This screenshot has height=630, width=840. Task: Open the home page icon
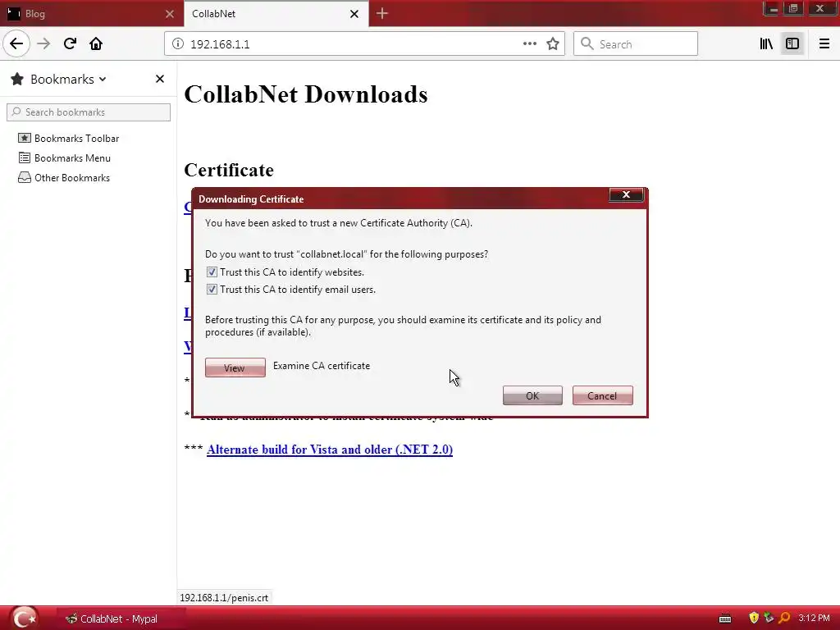96,44
